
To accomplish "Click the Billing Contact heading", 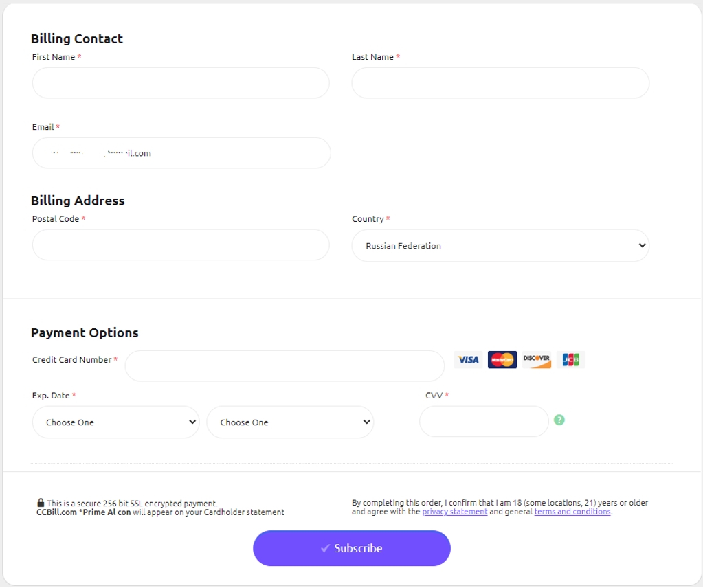I will (77, 38).
